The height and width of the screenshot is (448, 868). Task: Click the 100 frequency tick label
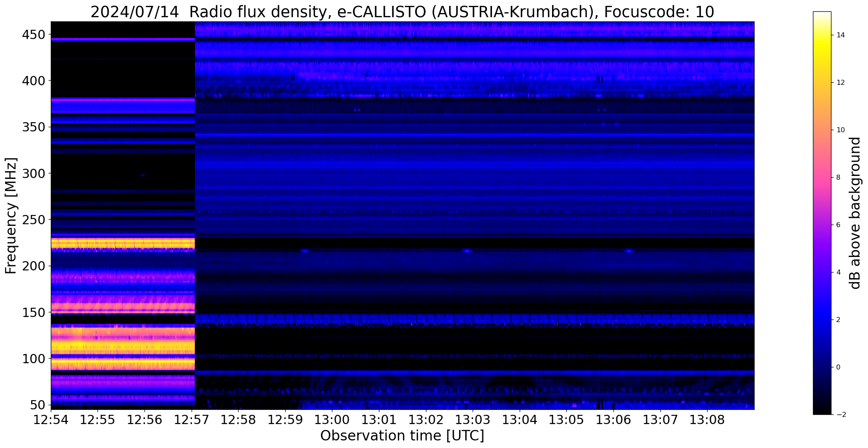33,359
